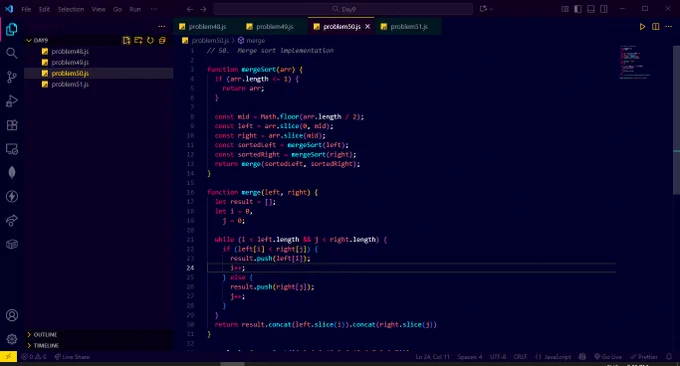Click Ln 24, Col 11 position indicator
This screenshot has height=366, width=680.
point(432,357)
